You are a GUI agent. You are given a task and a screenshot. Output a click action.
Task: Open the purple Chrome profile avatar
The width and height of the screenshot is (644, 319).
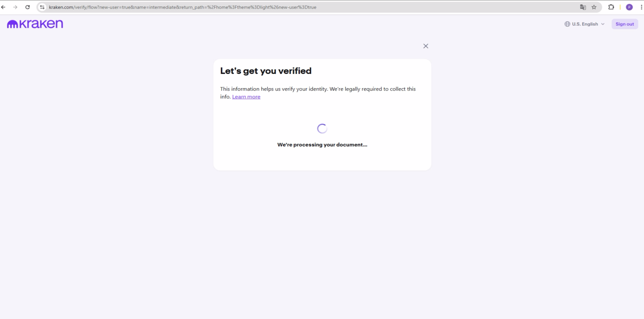tap(629, 7)
